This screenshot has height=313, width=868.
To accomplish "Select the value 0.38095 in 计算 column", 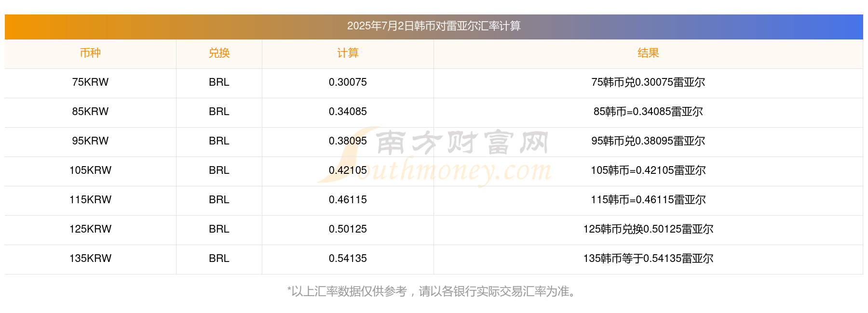I will [348, 141].
